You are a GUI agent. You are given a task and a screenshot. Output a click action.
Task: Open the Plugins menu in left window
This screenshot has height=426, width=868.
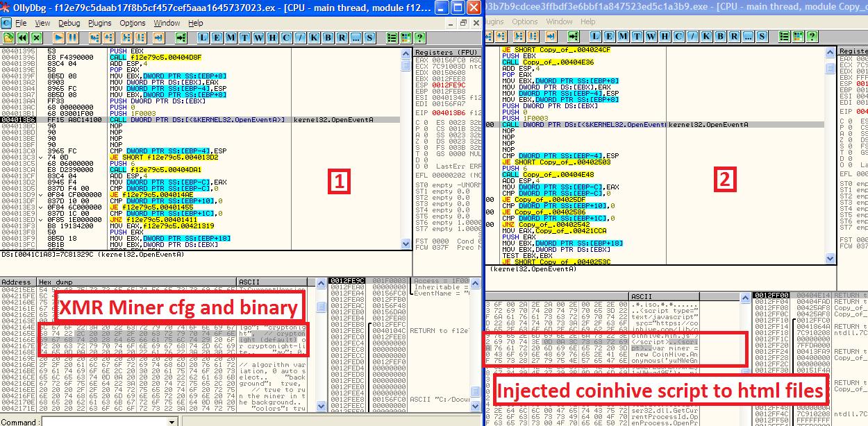point(100,23)
